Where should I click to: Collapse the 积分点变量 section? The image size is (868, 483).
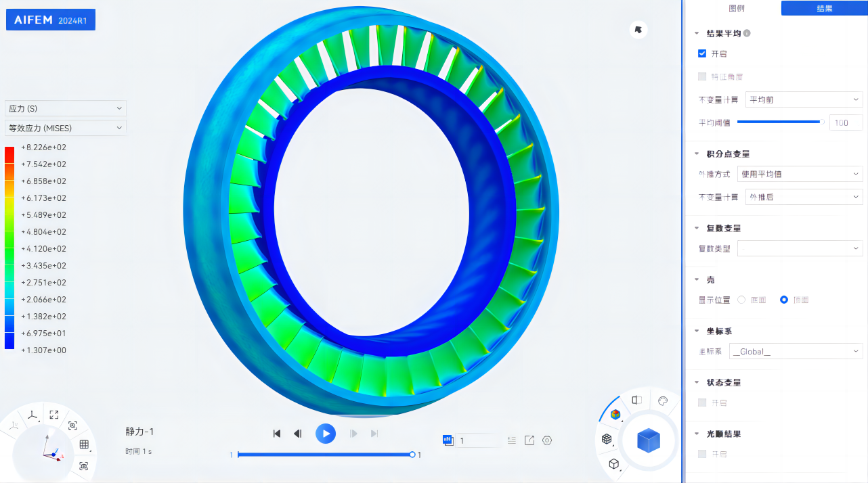point(697,154)
